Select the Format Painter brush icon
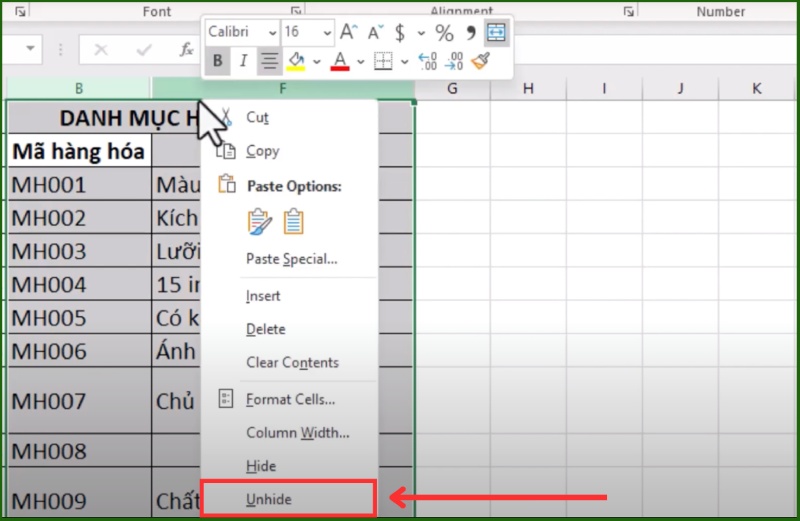Viewport: 800px width, 521px height. (x=481, y=62)
